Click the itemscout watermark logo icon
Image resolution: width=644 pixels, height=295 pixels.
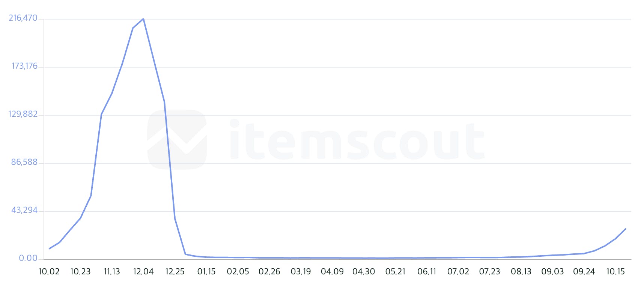(177, 139)
